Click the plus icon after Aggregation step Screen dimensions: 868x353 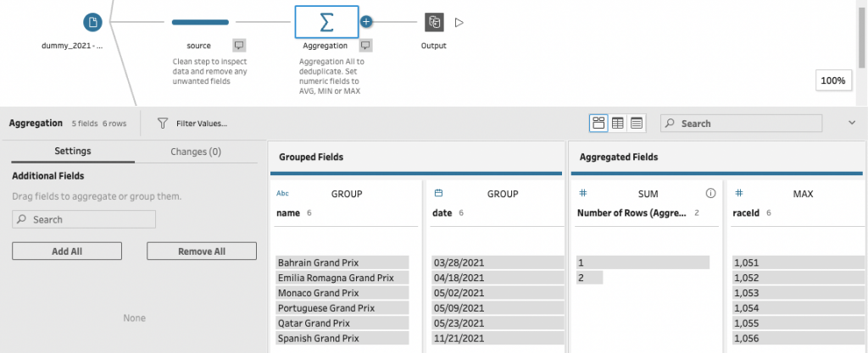[366, 22]
